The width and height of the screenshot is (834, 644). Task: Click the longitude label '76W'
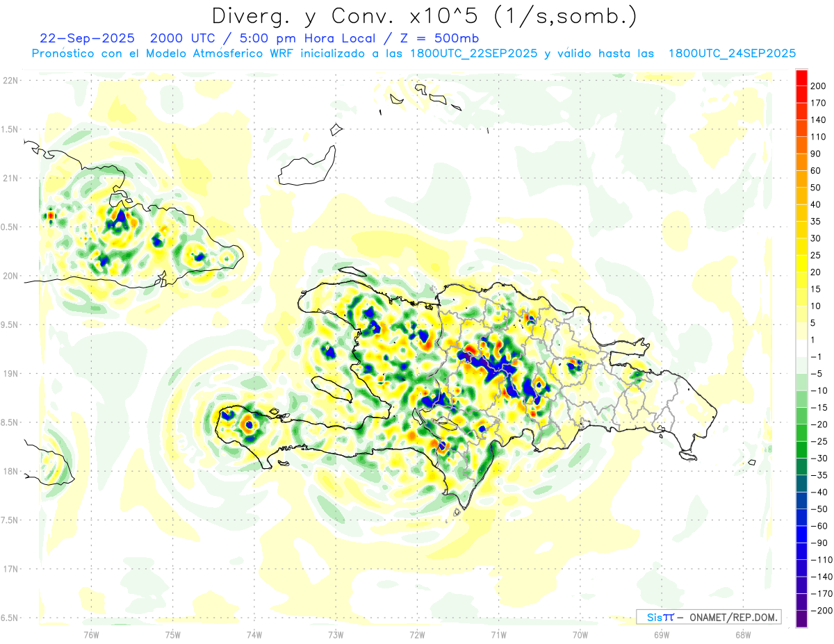(91, 634)
